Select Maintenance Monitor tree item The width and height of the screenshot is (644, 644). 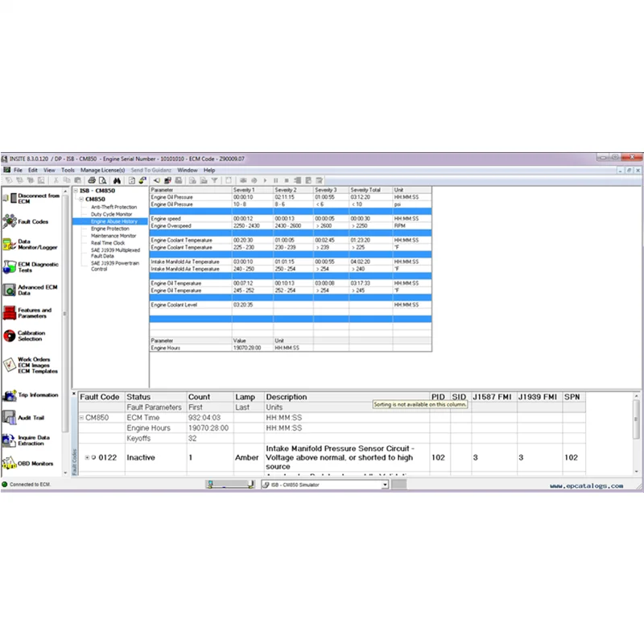pos(114,236)
